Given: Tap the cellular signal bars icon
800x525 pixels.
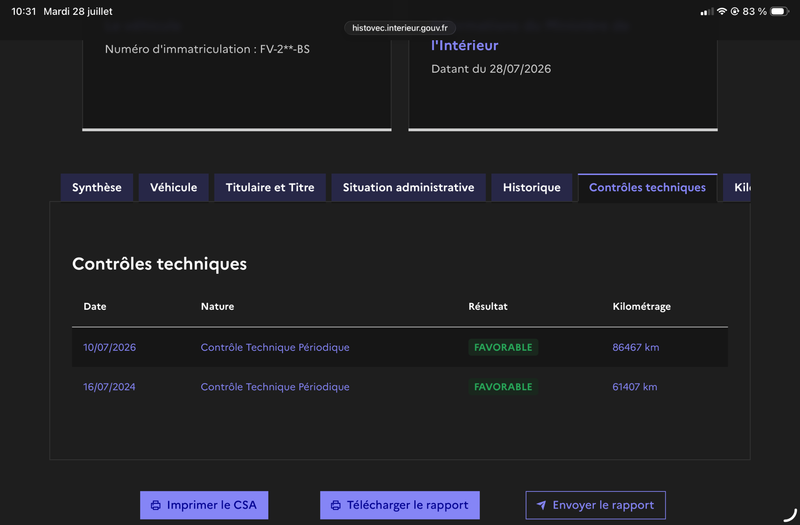Looking at the screenshot, I should pyautogui.click(x=707, y=11).
